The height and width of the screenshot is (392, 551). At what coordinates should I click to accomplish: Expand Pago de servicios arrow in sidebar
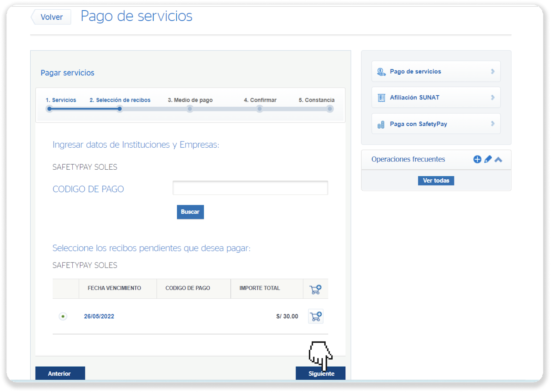[492, 72]
